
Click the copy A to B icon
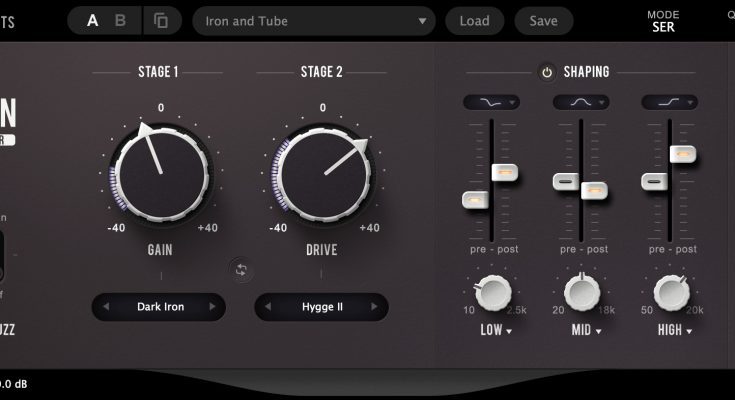tap(161, 20)
